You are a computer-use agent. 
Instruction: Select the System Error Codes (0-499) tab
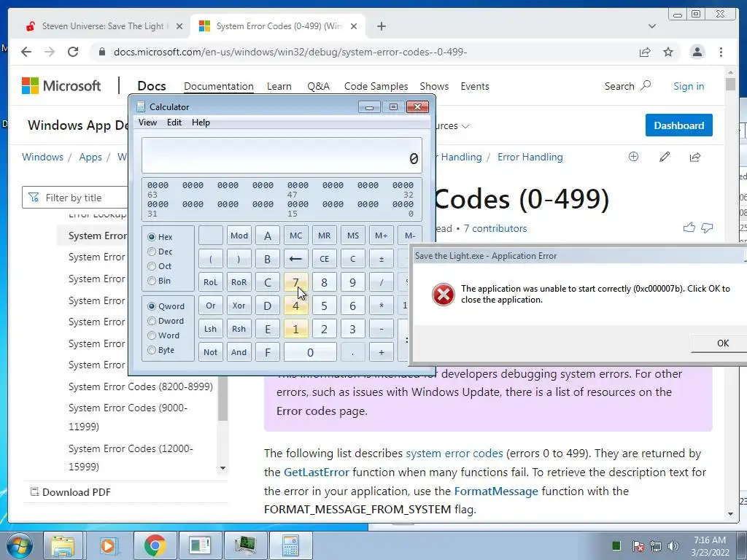coord(278,26)
